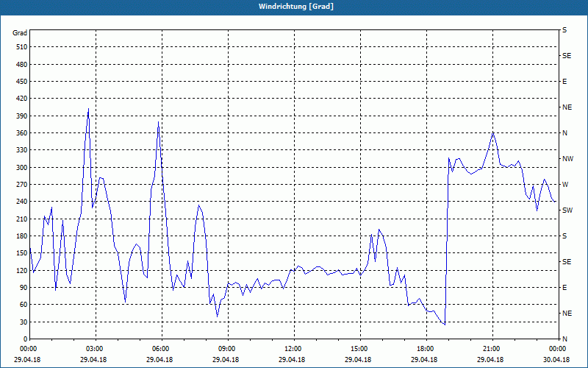Choose the 210 tick label
The image size is (588, 368).
[22, 219]
